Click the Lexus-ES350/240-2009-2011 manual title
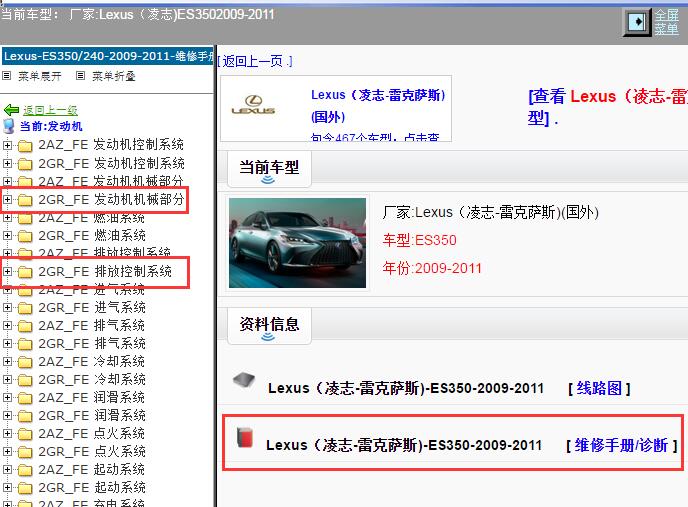Screen dimensions: 688x507 pos(108,56)
